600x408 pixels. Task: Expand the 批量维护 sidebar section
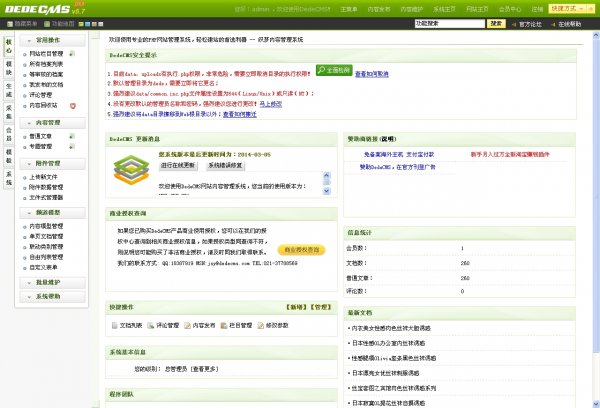52,282
